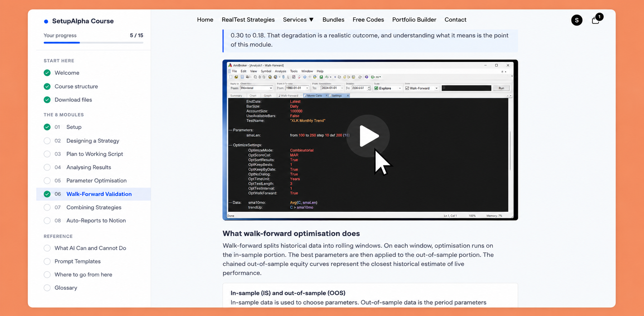Click 'In-sample (IS) and out-of-sample (OOS)' heading
Image resolution: width=644 pixels, height=316 pixels.
(288, 293)
